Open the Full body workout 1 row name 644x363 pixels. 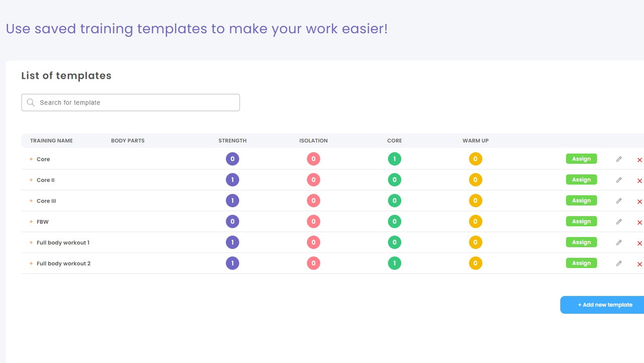63,243
